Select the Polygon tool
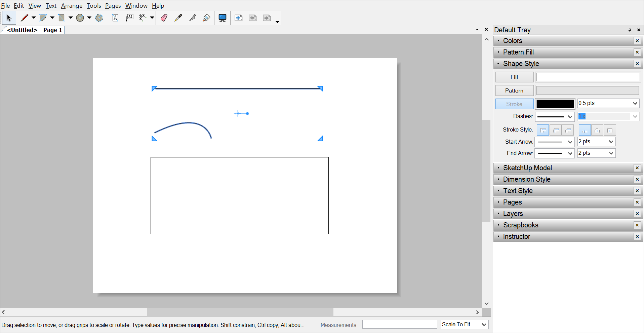This screenshot has width=644, height=333. click(99, 17)
